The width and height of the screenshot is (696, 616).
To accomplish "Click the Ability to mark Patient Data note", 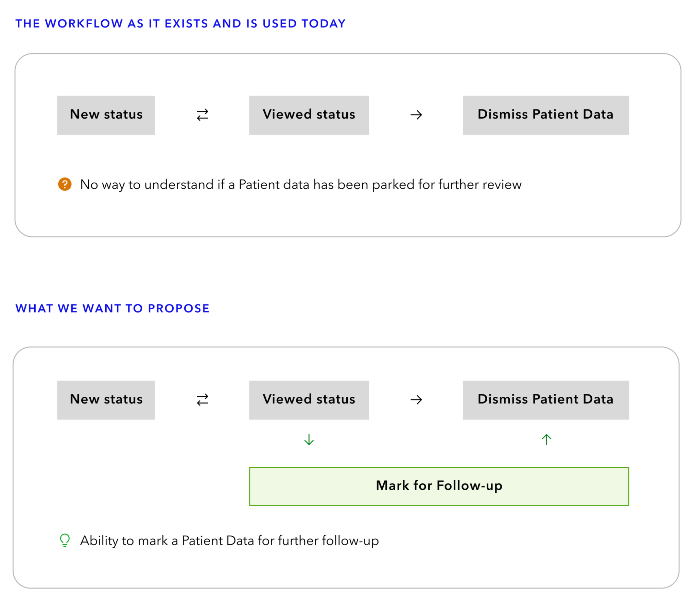I will 229,541.
